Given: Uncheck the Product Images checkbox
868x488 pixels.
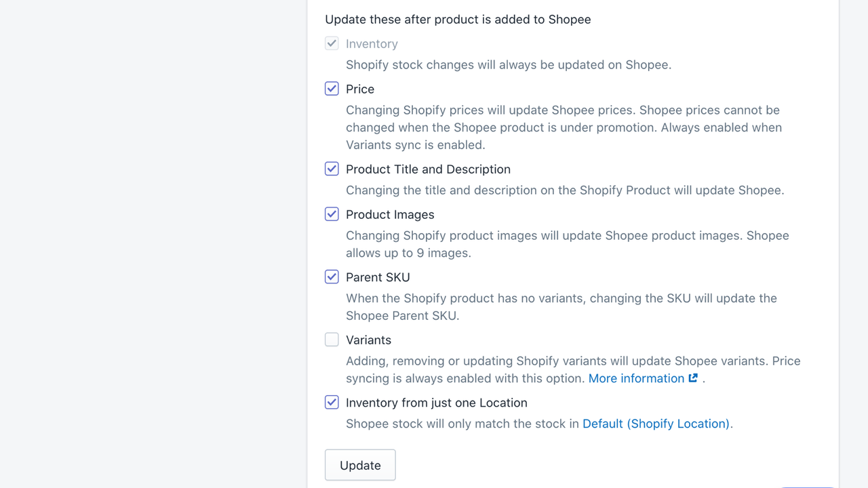Looking at the screenshot, I should [332, 213].
